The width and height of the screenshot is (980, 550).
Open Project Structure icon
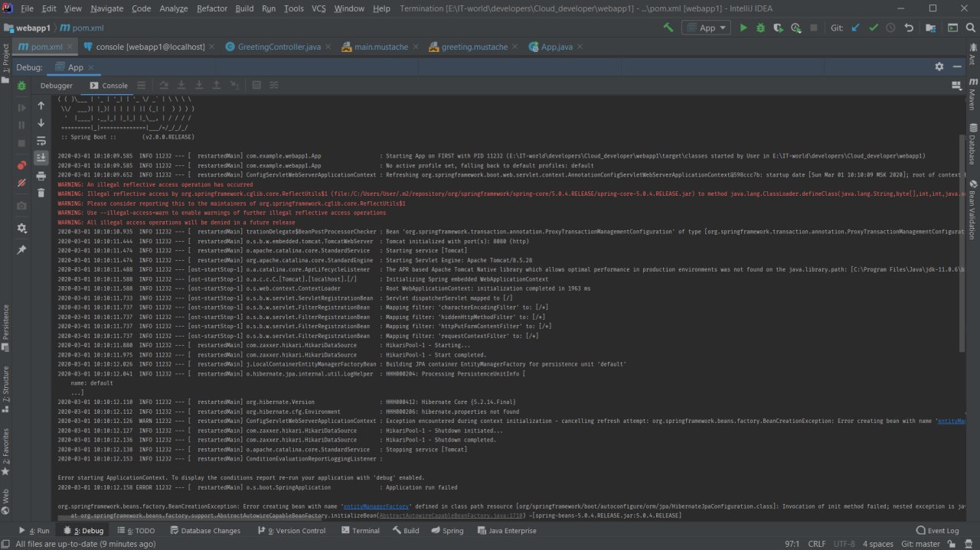tap(931, 28)
